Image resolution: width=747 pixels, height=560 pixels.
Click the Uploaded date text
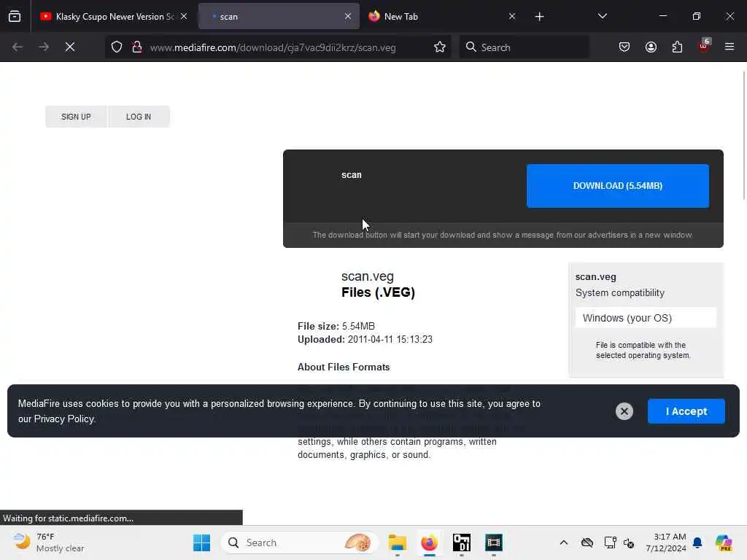[x=365, y=340]
